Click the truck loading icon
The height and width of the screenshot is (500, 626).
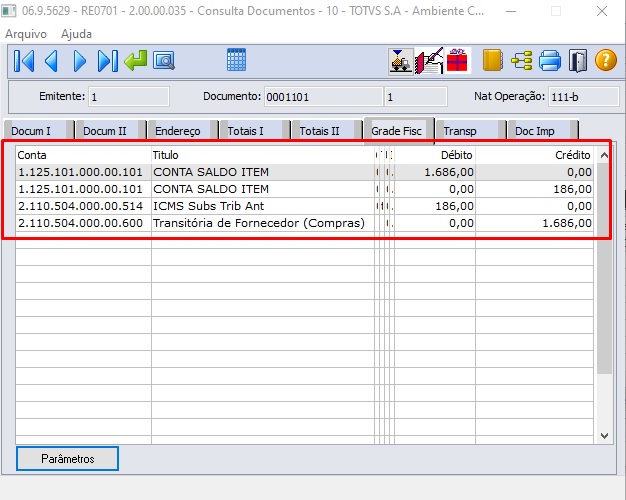pyautogui.click(x=400, y=61)
